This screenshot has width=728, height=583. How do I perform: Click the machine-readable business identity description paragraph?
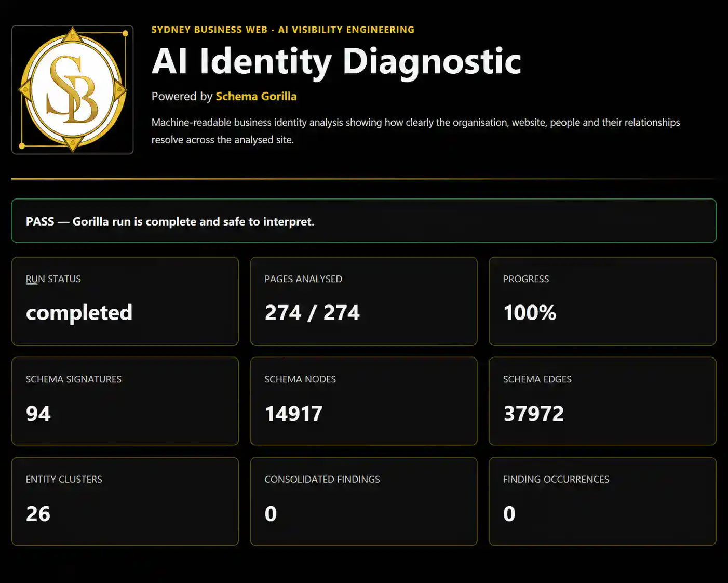click(415, 131)
